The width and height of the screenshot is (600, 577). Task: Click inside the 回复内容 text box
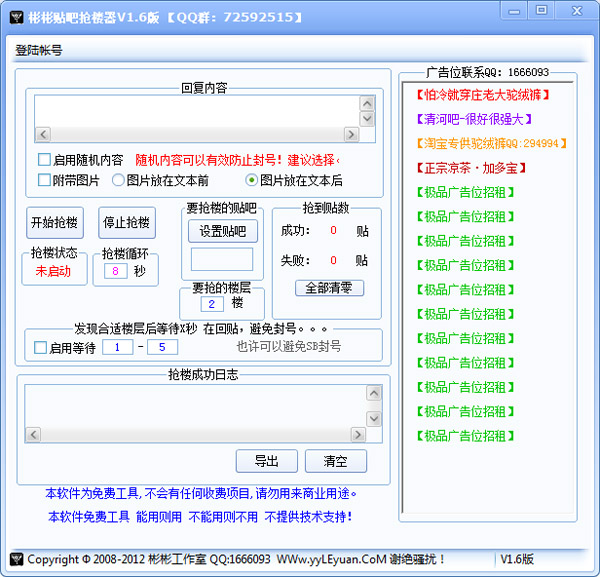[197, 111]
